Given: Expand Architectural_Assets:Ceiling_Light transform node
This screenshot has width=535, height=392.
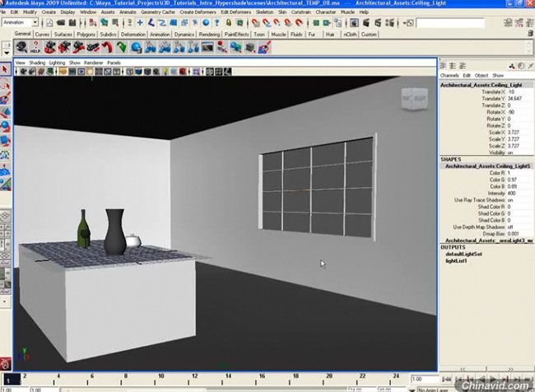Looking at the screenshot, I should 481,85.
